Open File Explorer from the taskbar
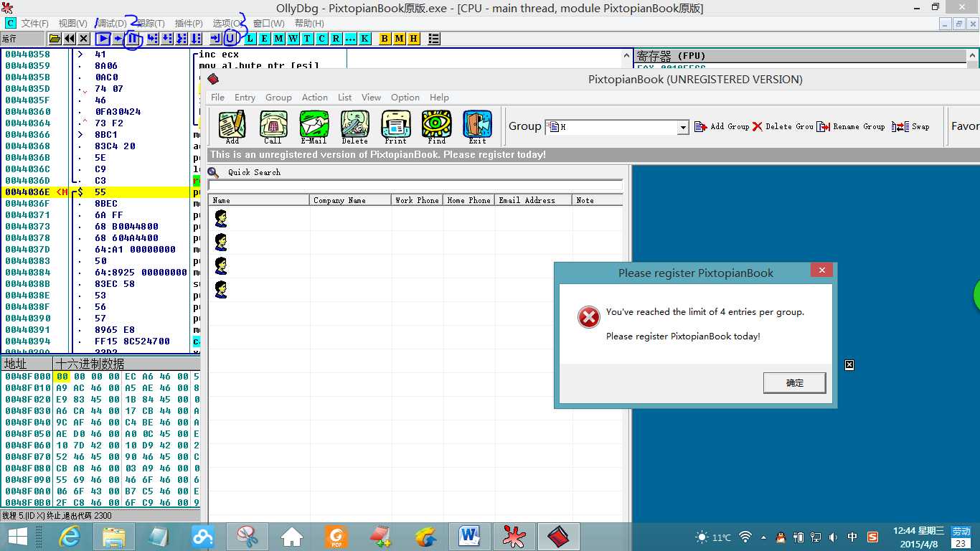The height and width of the screenshot is (551, 980). pyautogui.click(x=114, y=537)
